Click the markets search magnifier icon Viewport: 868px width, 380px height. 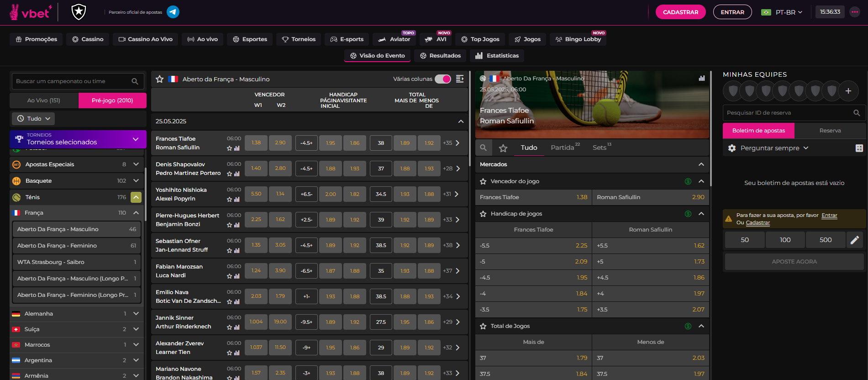click(483, 148)
